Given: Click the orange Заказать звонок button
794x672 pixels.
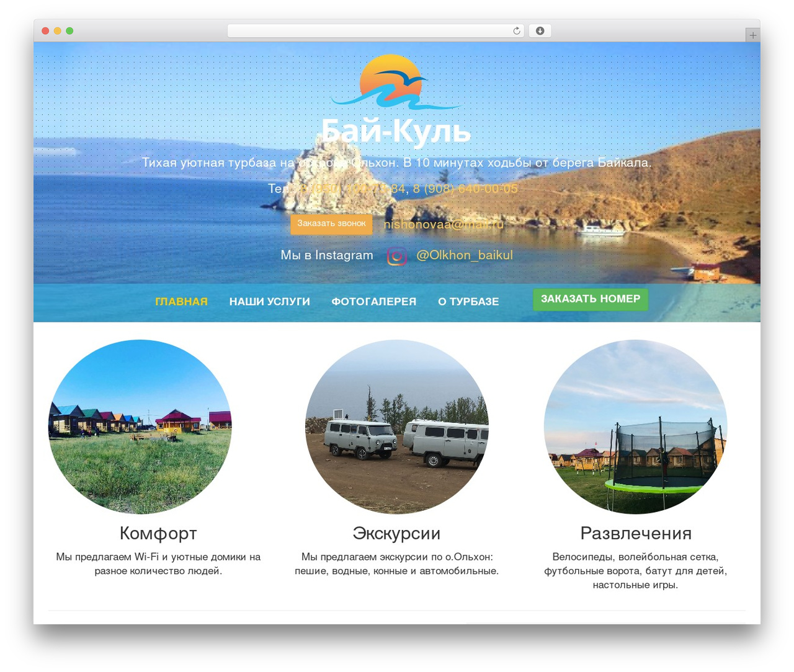Looking at the screenshot, I should [x=331, y=224].
